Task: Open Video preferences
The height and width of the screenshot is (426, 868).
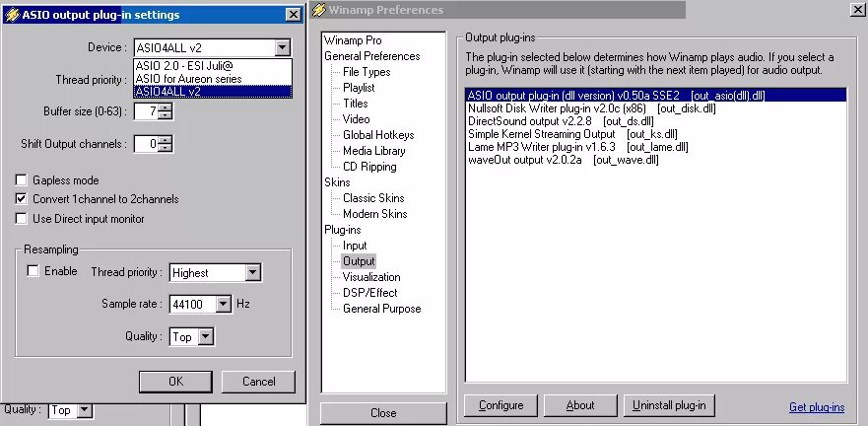Action: [356, 119]
